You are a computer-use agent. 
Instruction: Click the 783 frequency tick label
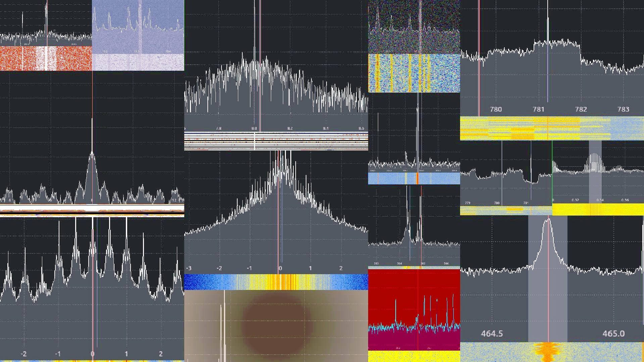point(623,109)
